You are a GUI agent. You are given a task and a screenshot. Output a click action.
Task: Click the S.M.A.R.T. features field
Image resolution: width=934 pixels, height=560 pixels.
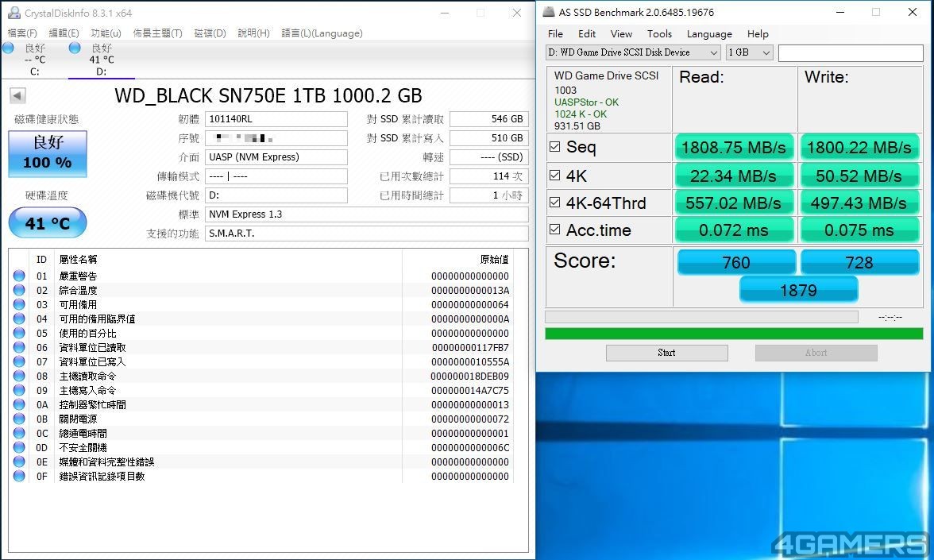[367, 234]
